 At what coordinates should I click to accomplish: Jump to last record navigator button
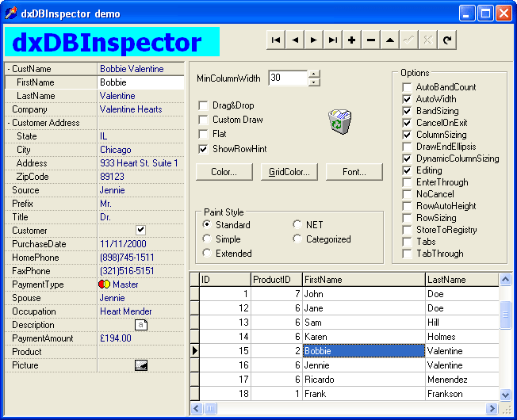[x=333, y=40]
